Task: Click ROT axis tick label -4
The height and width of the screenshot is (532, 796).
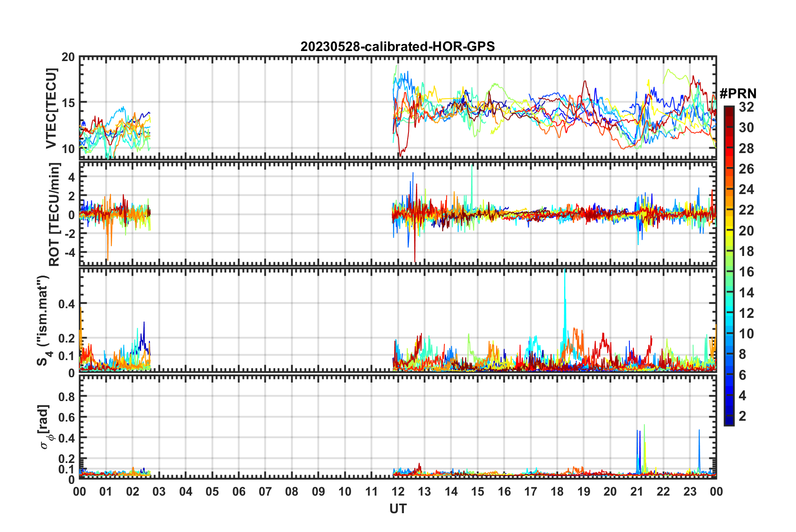Action: pos(69,253)
